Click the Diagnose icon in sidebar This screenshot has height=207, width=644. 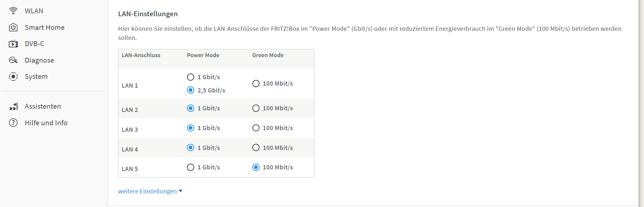point(13,60)
